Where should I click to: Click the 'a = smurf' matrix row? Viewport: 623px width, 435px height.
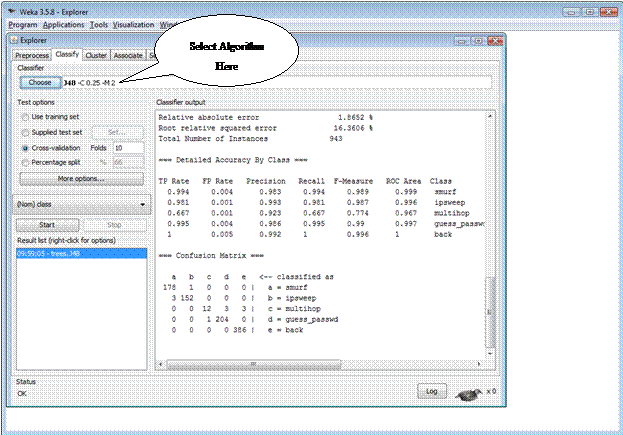[235, 287]
